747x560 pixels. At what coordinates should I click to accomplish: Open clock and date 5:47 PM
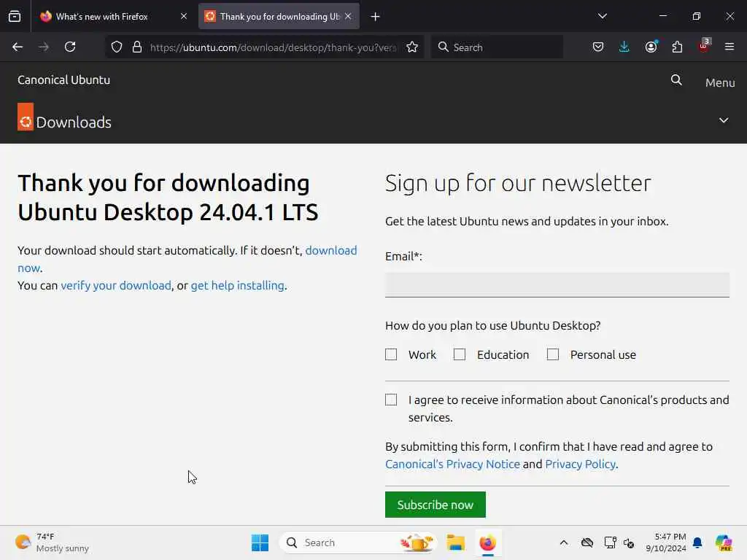tap(665, 542)
